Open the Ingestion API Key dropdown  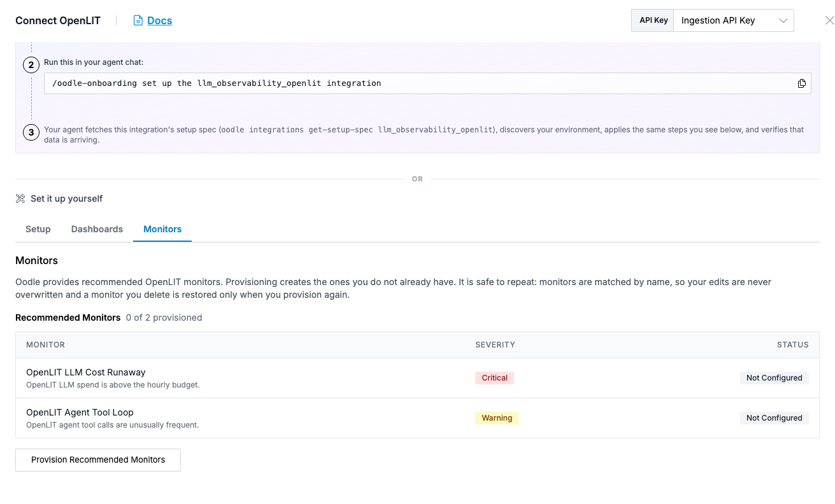pyautogui.click(x=734, y=20)
